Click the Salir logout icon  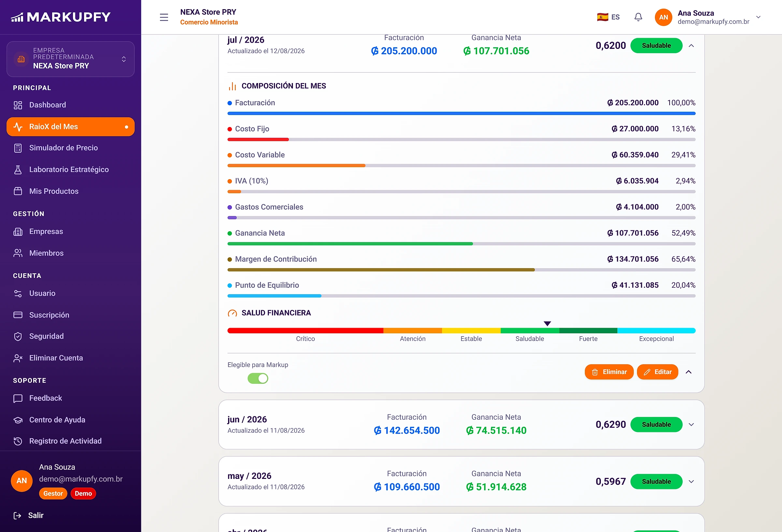(x=17, y=515)
